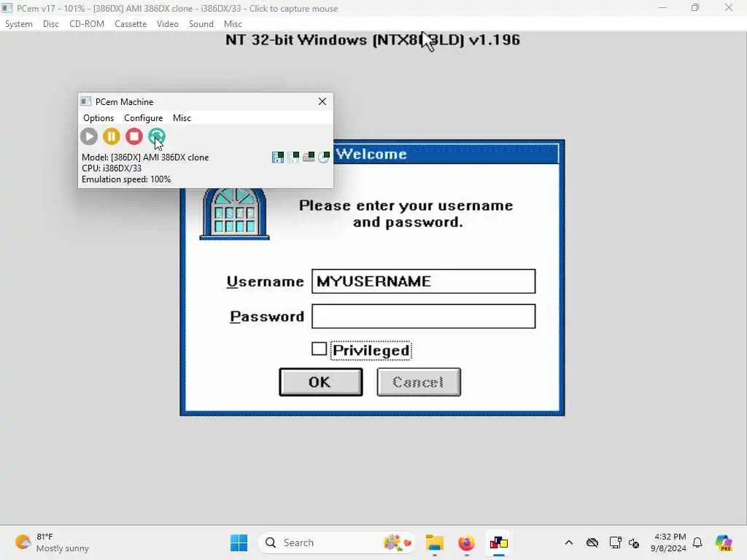Open File Explorer from the taskbar
The height and width of the screenshot is (560, 747).
point(435,542)
